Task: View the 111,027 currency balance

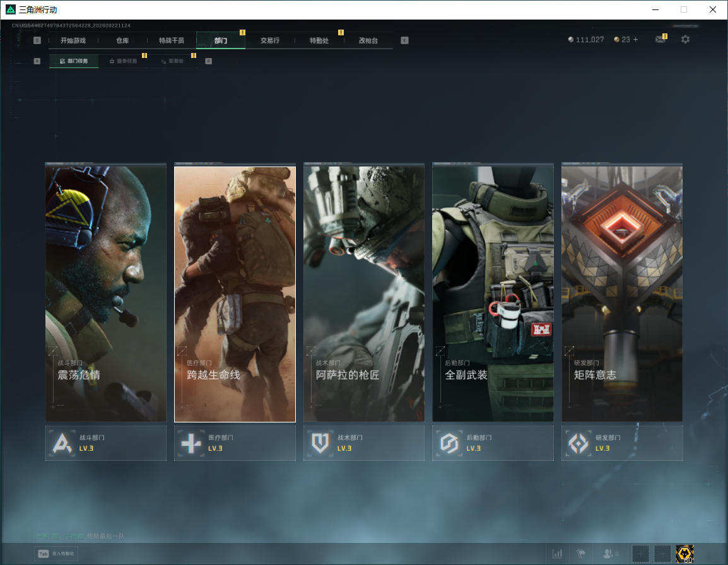Action: pos(586,40)
